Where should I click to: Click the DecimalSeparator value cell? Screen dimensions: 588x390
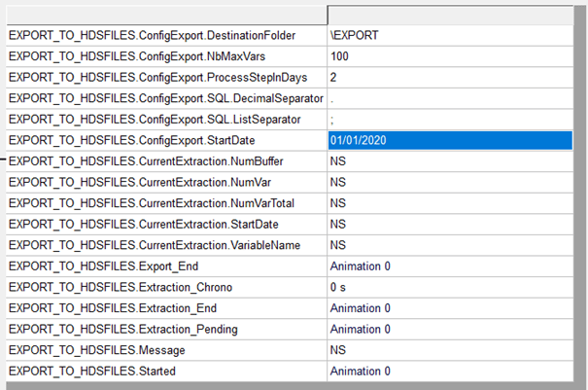pos(450,99)
